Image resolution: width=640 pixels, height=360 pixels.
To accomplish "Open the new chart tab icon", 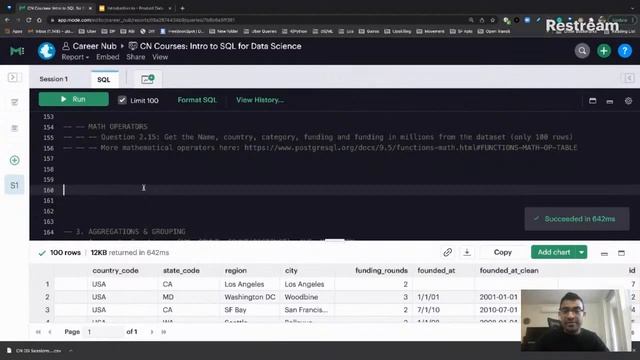I will [x=147, y=79].
